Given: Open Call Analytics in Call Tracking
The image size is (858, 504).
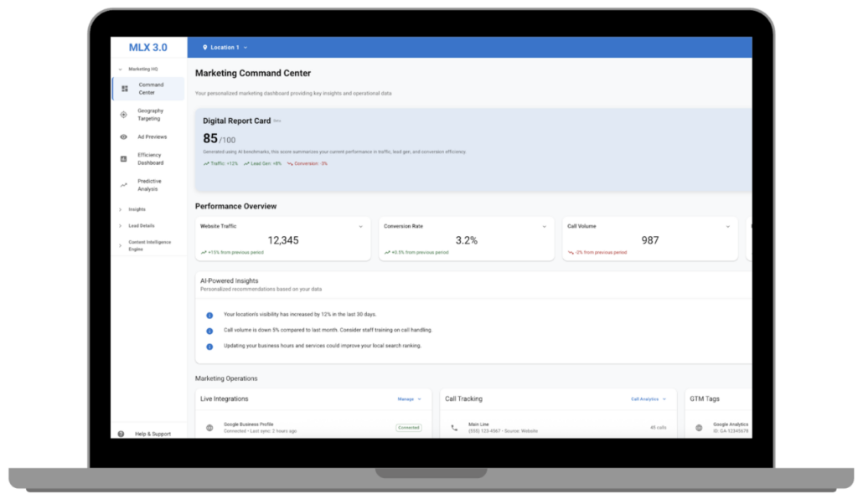Looking at the screenshot, I should (649, 399).
